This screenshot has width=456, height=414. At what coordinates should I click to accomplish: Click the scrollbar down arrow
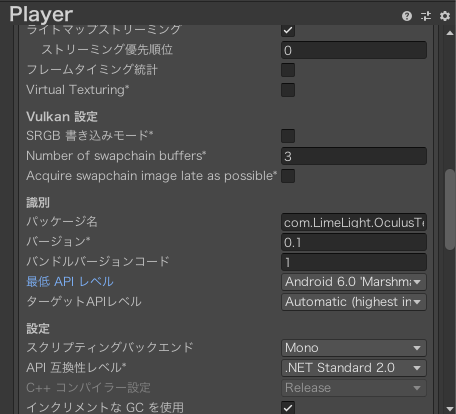(x=450, y=409)
